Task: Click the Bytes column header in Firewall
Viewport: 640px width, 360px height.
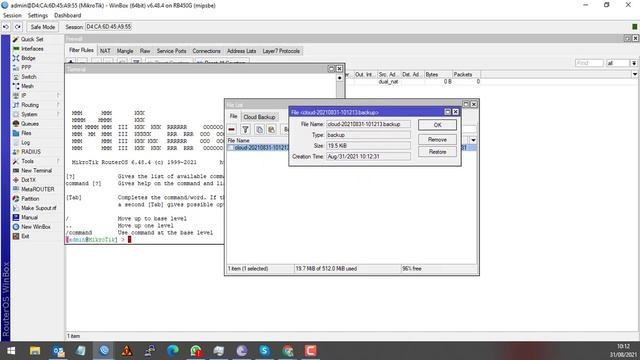Action: (438, 74)
